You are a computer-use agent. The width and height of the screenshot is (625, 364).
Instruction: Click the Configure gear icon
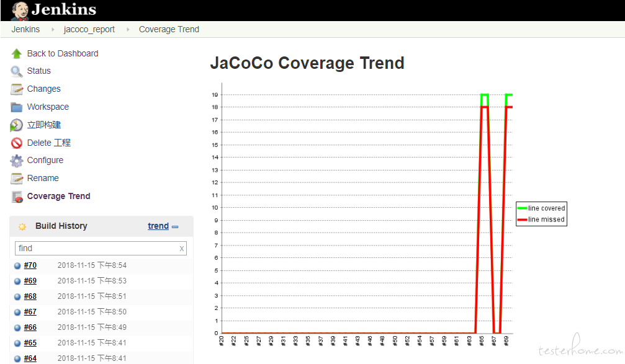[16, 161]
